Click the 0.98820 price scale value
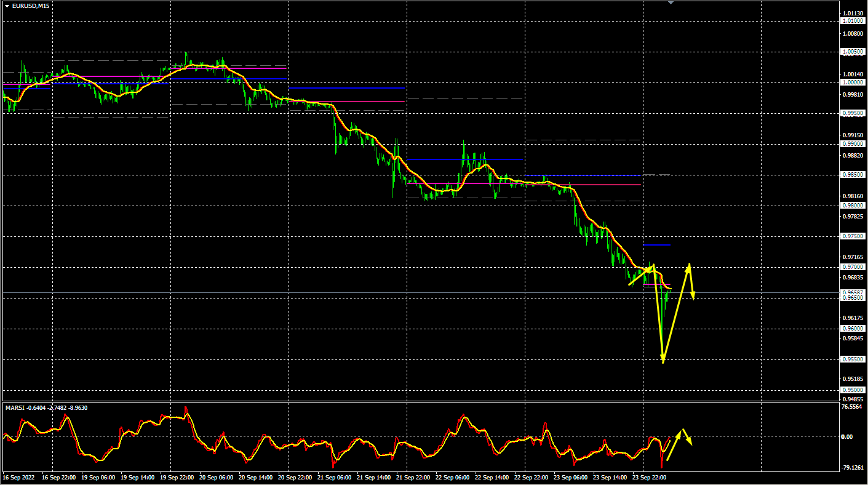Screen dimensions: 868x485 click(x=851, y=156)
